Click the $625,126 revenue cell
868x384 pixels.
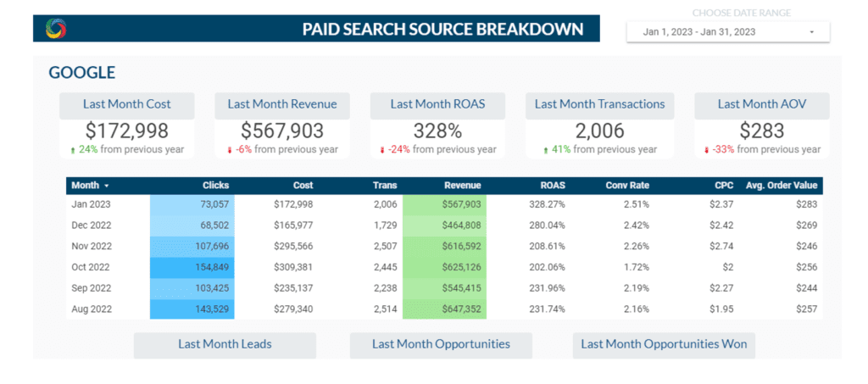[444, 267]
